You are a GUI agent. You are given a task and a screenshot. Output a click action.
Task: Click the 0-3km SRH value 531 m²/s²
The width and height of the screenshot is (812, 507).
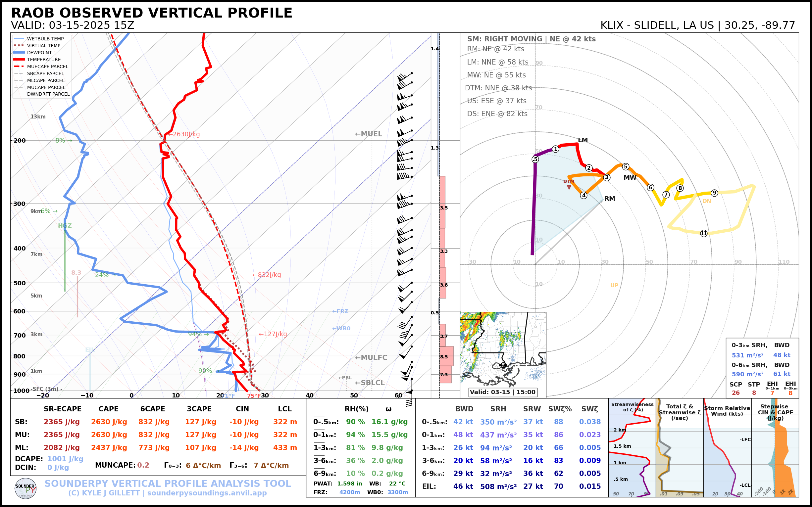[x=747, y=355]
